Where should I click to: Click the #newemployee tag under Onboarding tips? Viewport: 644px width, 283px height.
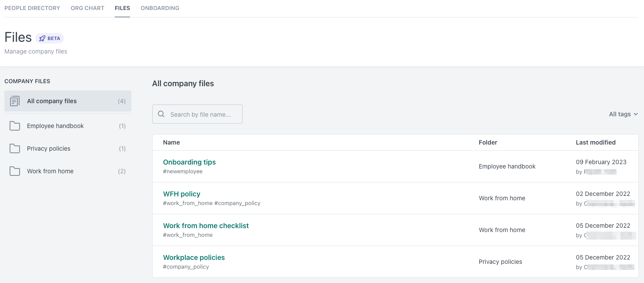(183, 171)
